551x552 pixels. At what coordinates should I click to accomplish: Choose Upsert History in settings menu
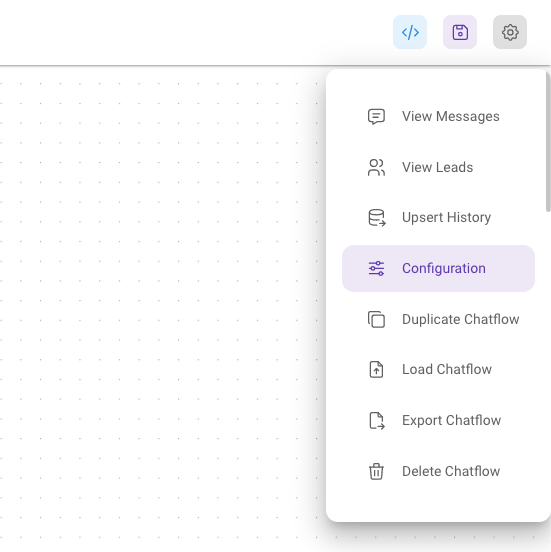click(438, 218)
